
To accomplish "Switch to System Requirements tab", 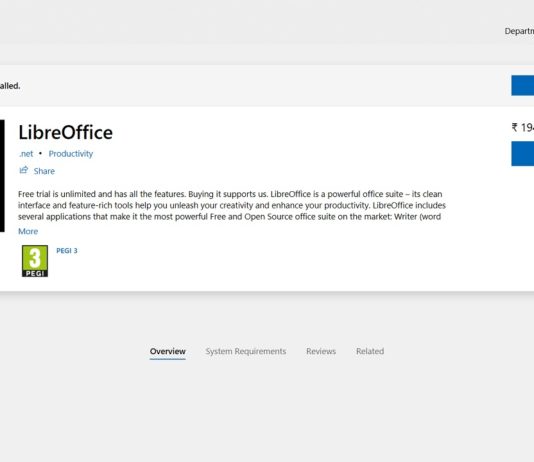I will coord(246,351).
